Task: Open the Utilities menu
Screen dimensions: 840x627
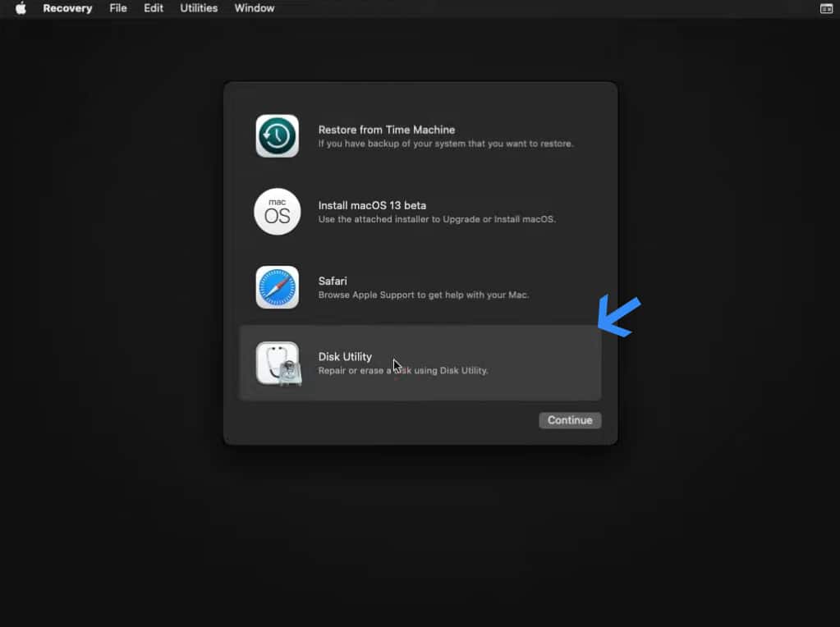Action: click(x=198, y=8)
